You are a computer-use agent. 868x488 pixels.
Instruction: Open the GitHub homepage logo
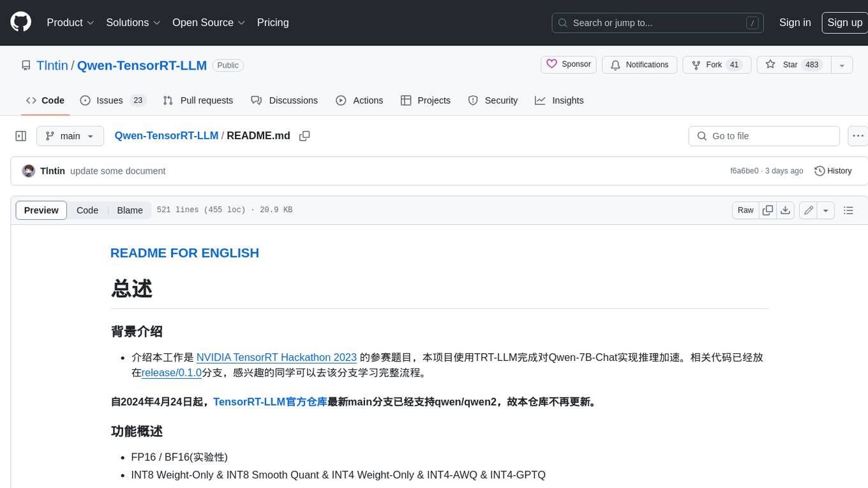coord(20,22)
